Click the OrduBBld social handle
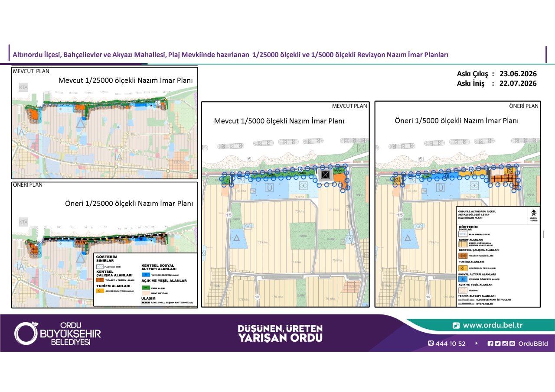The width and height of the screenshot is (555, 392). click(x=533, y=343)
